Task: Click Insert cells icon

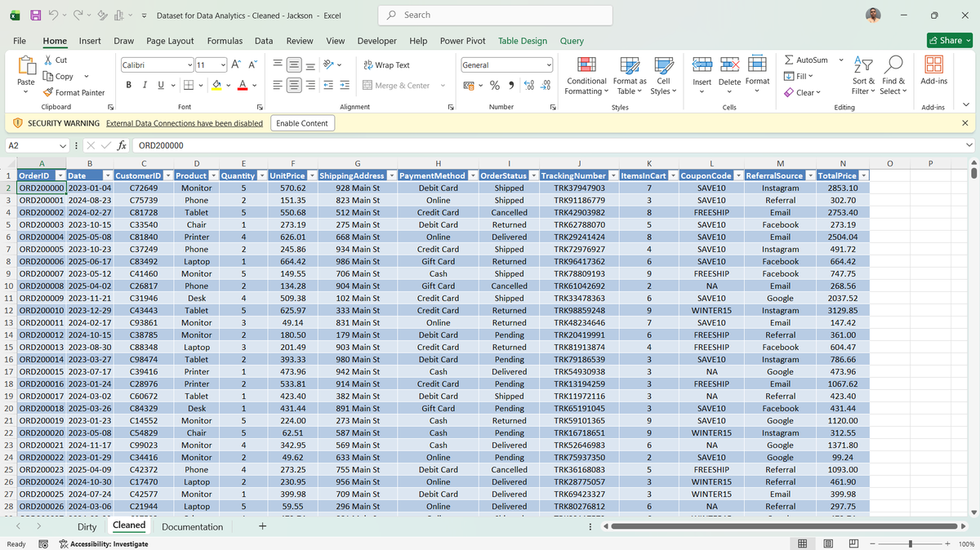Action: tap(702, 65)
